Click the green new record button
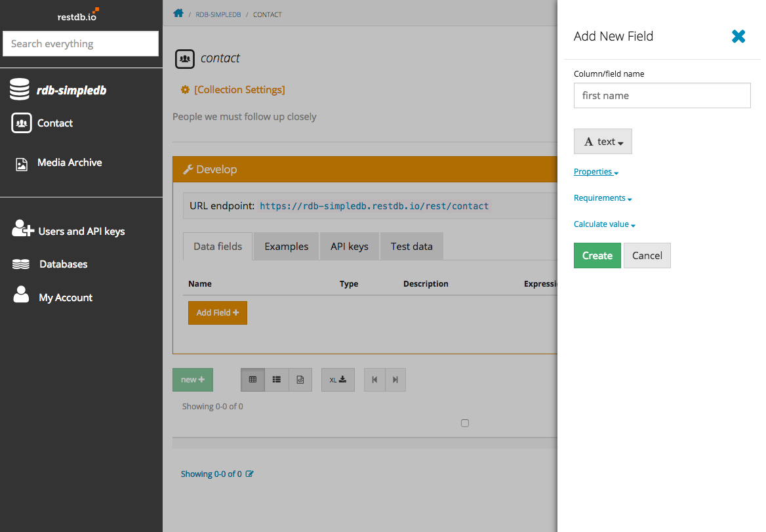 click(x=193, y=380)
